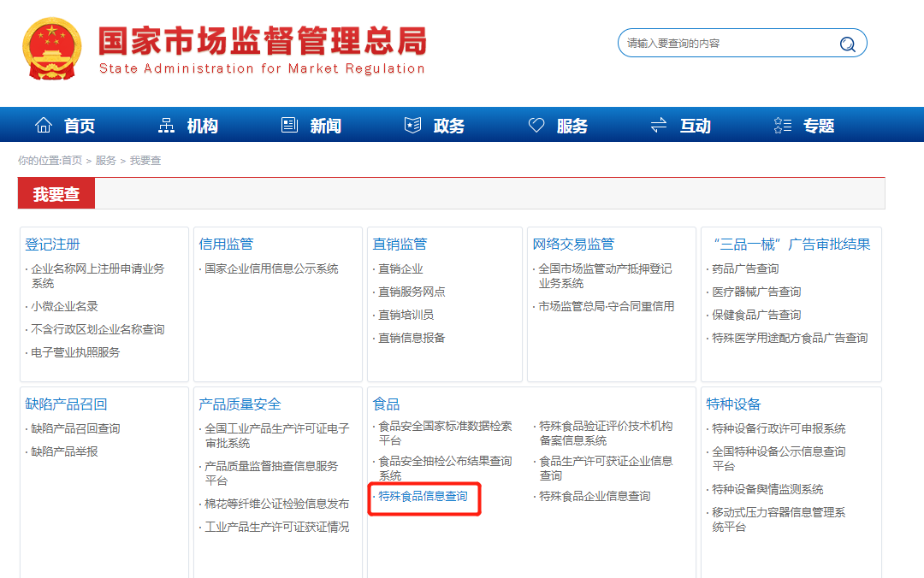Open the 食品 category heading
This screenshot has width=924, height=578.
pos(386,404)
